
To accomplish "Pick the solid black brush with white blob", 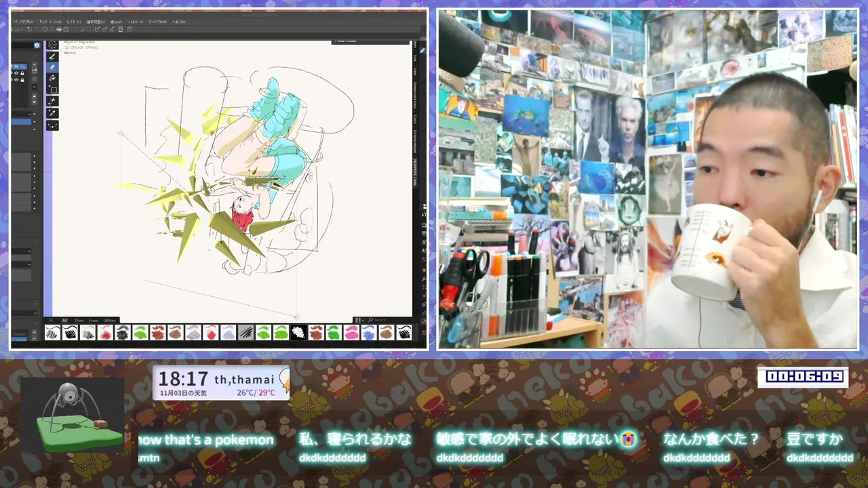I will pyautogui.click(x=298, y=332).
